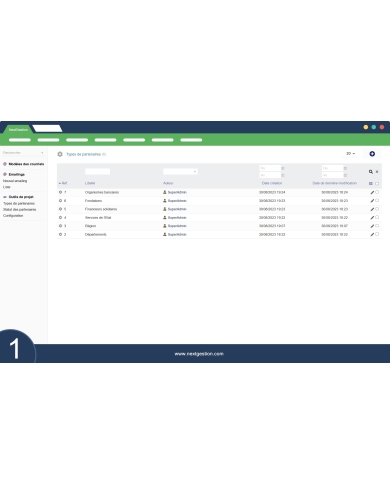Edit Départements row with pencil icon
Image resolution: width=390 pixels, height=484 pixels.
point(372,235)
